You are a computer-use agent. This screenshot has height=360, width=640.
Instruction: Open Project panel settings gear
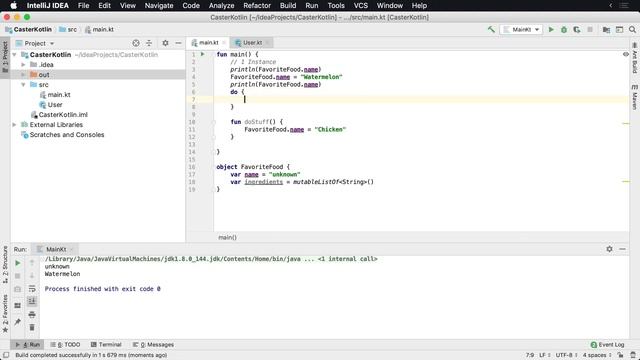tap(165, 43)
